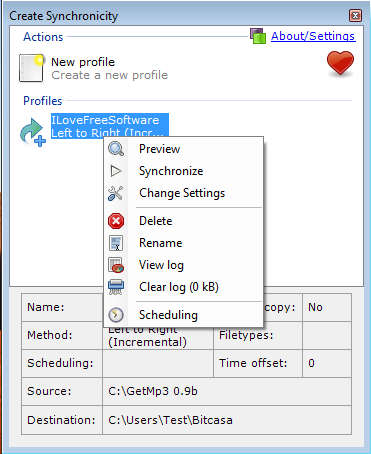Click the Destination path C:\Users\Test\Bitcasa
The height and width of the screenshot is (454, 371).
pyautogui.click(x=170, y=420)
